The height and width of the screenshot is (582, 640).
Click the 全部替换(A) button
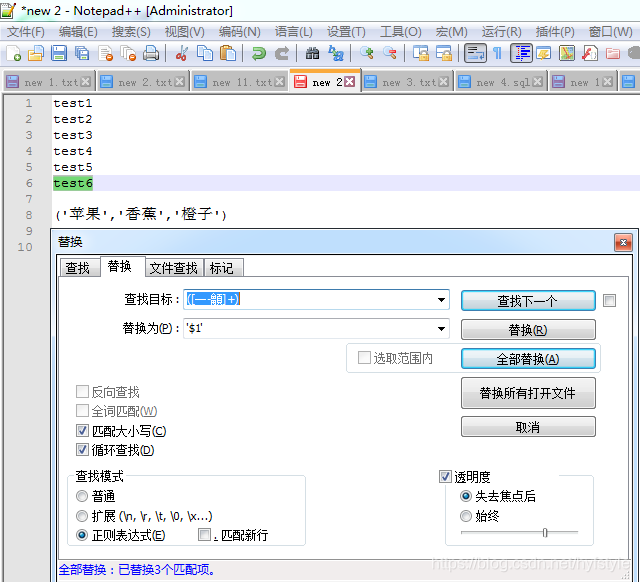pos(528,359)
